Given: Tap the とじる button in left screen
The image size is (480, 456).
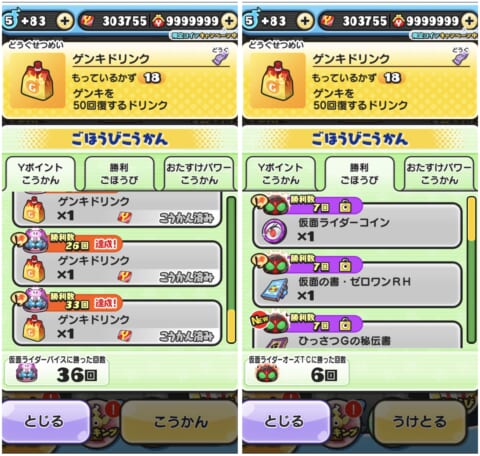Looking at the screenshot, I should (x=45, y=421).
